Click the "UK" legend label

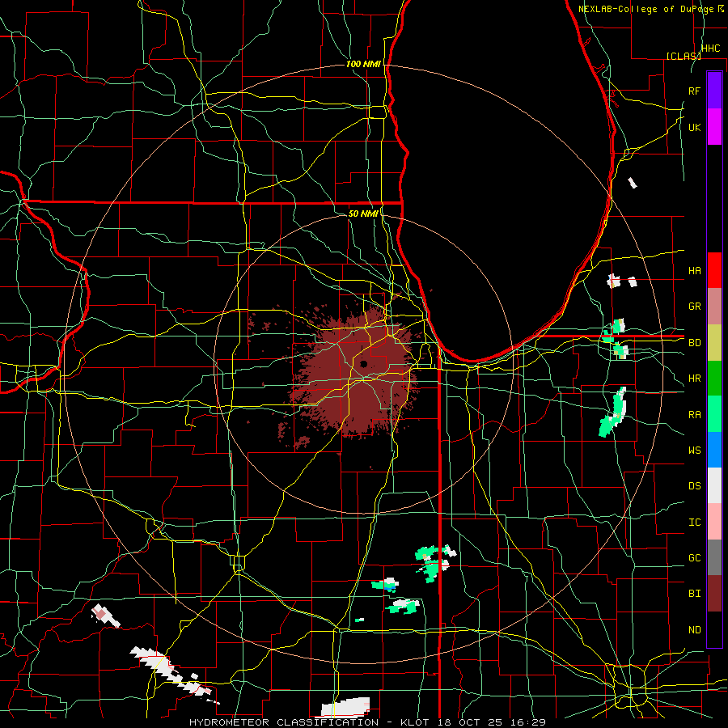point(694,127)
